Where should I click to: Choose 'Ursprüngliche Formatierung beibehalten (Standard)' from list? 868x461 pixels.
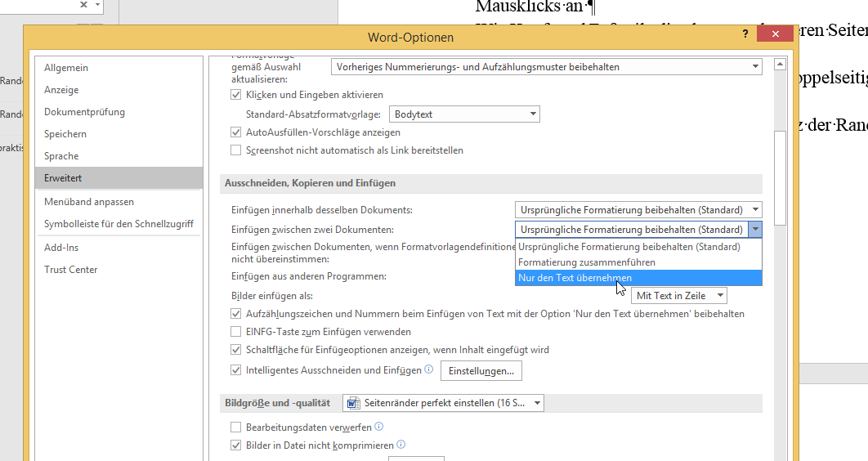pos(638,247)
